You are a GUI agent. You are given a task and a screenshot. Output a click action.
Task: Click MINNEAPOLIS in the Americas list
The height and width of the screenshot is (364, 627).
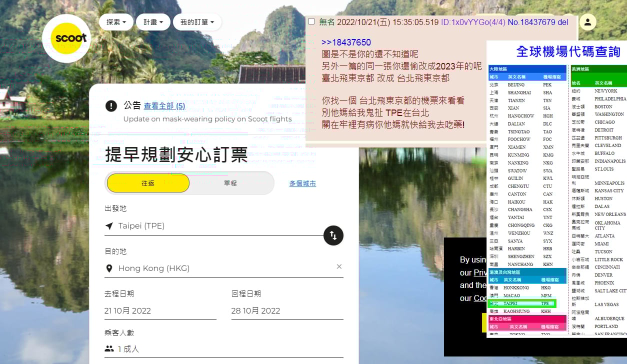(609, 183)
